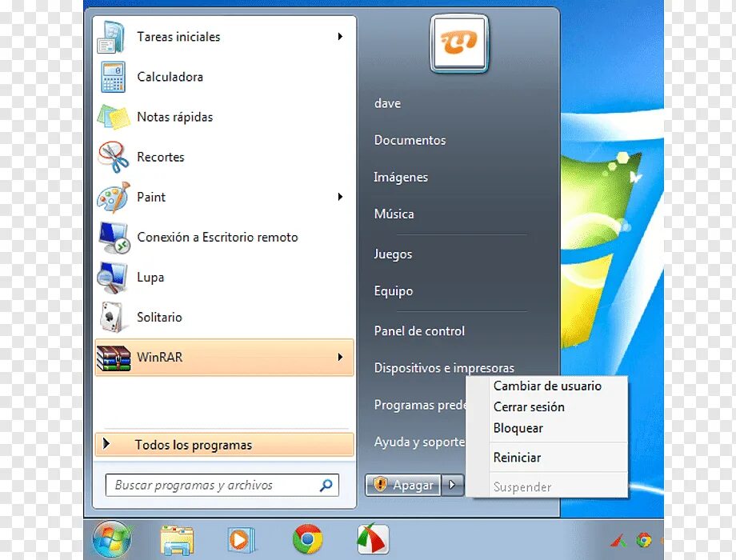Open Windows Media Player from the taskbar
The image size is (736, 560).
pos(242,540)
